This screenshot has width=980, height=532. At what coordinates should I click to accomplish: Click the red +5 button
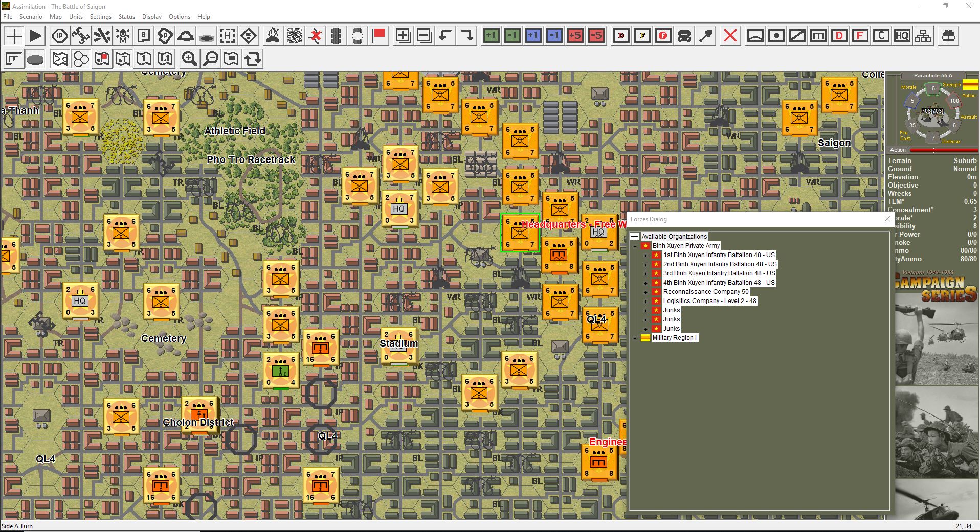(575, 36)
